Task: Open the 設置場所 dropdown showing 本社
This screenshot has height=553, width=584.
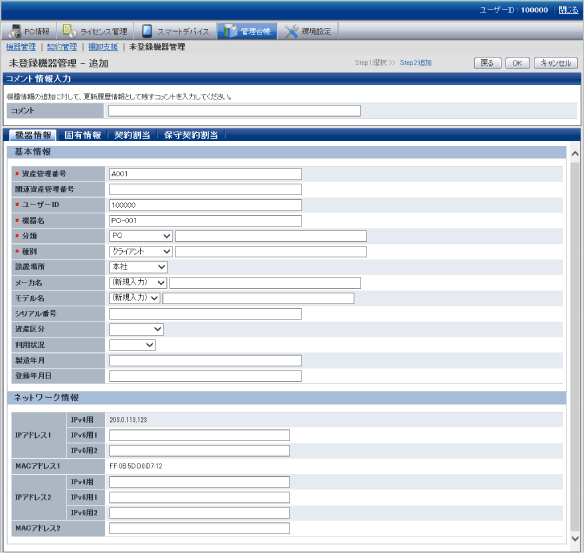Action: 138,267
